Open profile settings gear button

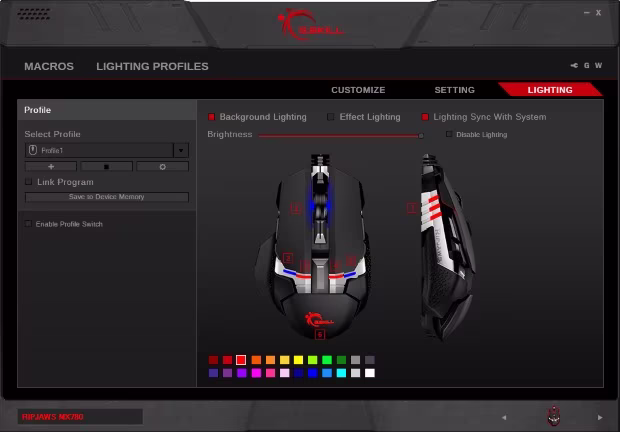[163, 167]
